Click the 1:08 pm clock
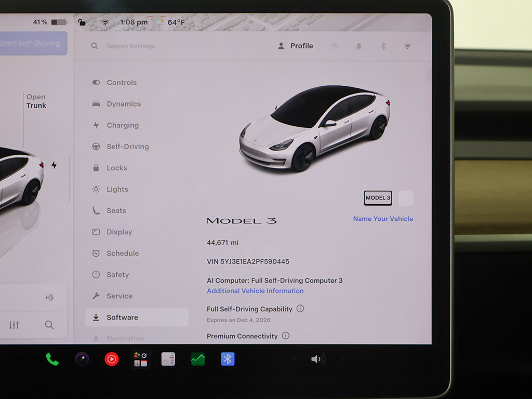Viewport: 532px width, 399px height. [134, 22]
